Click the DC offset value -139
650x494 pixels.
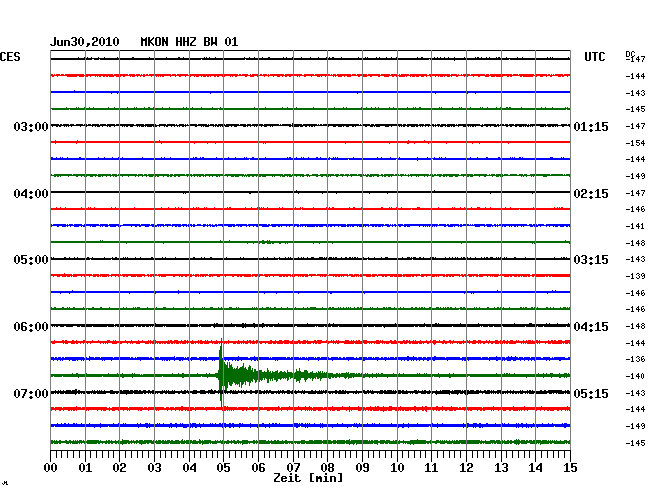tap(635, 276)
